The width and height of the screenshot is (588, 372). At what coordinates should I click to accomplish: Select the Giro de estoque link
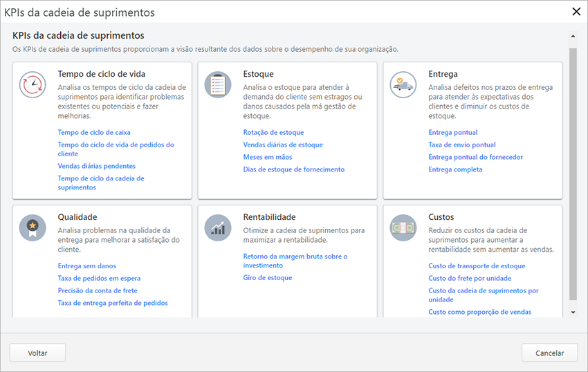268,278
